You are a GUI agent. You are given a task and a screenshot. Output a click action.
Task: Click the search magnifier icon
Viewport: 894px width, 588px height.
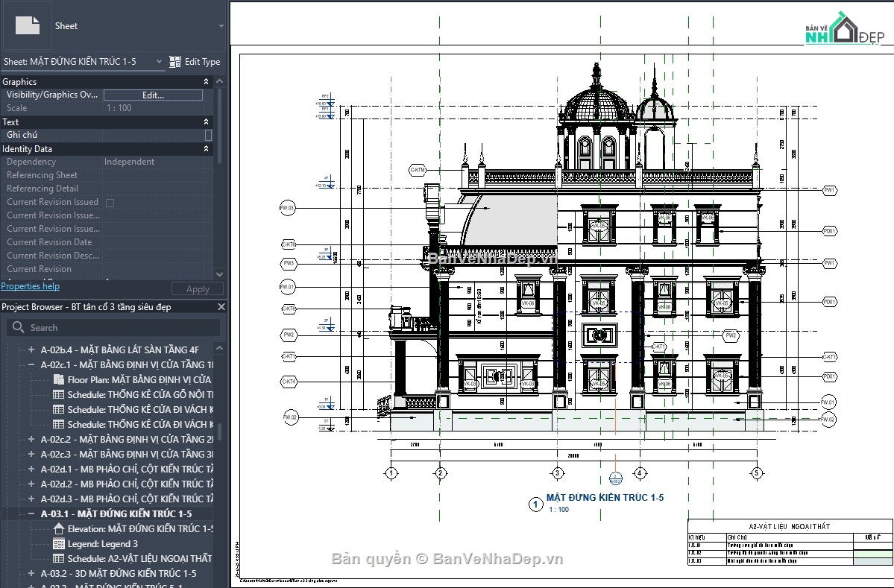pyautogui.click(x=18, y=327)
